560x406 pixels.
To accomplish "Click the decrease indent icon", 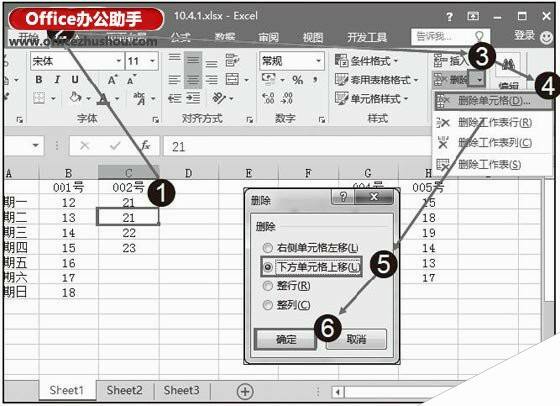I will tap(174, 98).
